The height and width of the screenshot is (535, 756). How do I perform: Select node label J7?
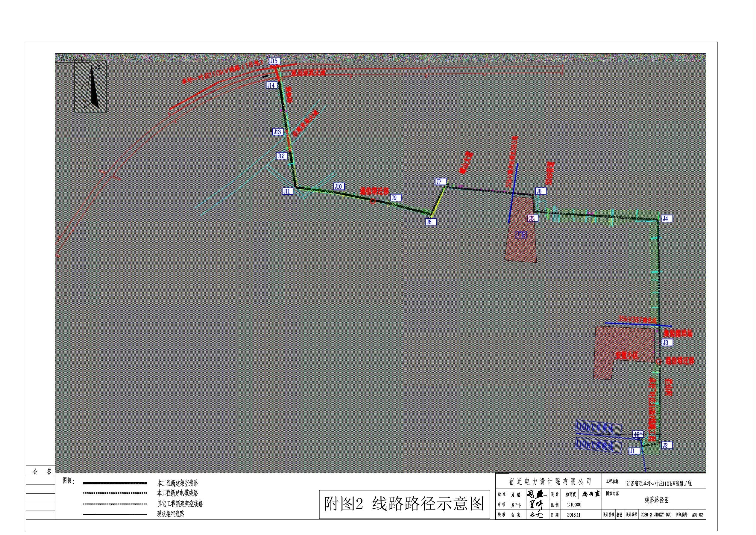(x=441, y=182)
